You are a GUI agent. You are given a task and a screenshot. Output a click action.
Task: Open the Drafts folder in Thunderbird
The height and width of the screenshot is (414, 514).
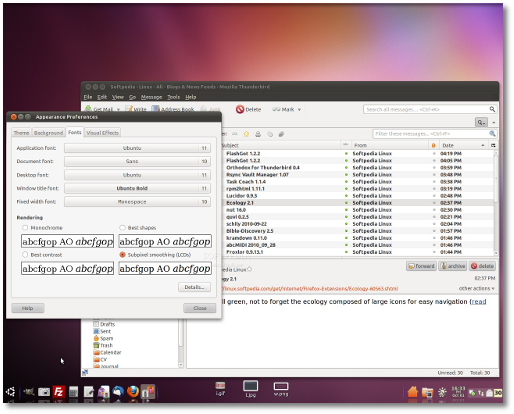104,324
